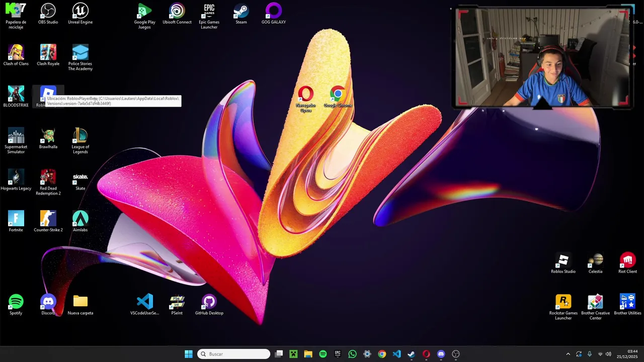Image resolution: width=644 pixels, height=362 pixels.
Task: Select the Ubisoft Connect desktop icon
Action: point(177,14)
